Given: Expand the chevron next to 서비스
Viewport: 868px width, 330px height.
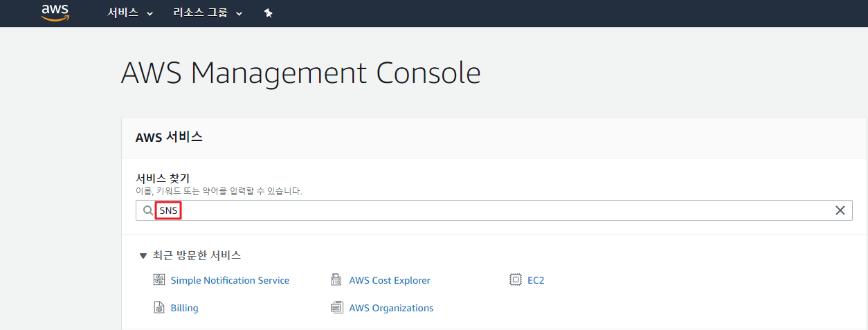Looking at the screenshot, I should (150, 14).
